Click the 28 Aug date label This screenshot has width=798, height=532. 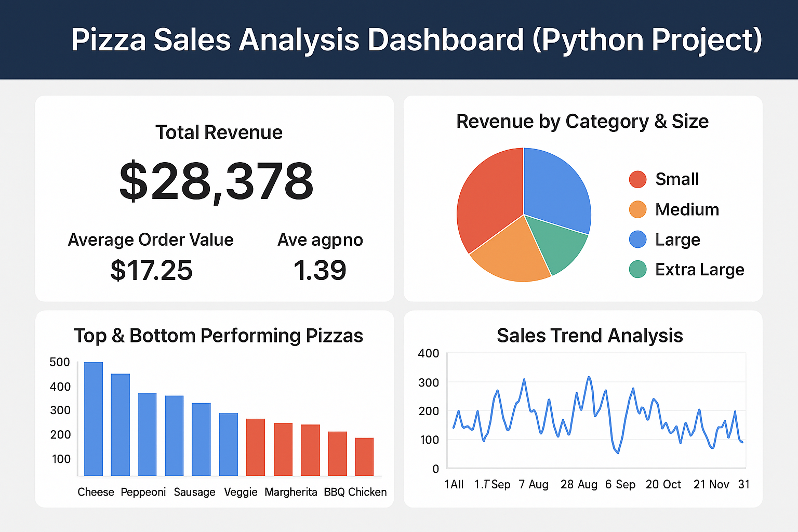tap(579, 485)
